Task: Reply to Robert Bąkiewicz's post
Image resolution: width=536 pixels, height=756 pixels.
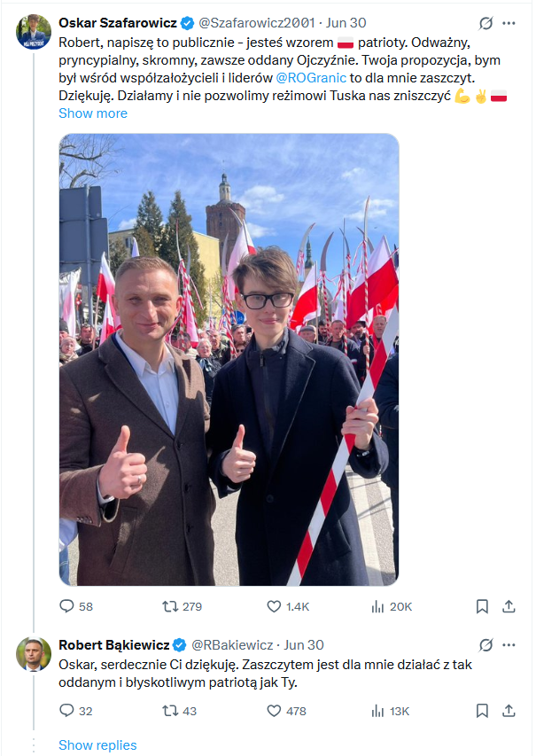Action: tap(67, 711)
